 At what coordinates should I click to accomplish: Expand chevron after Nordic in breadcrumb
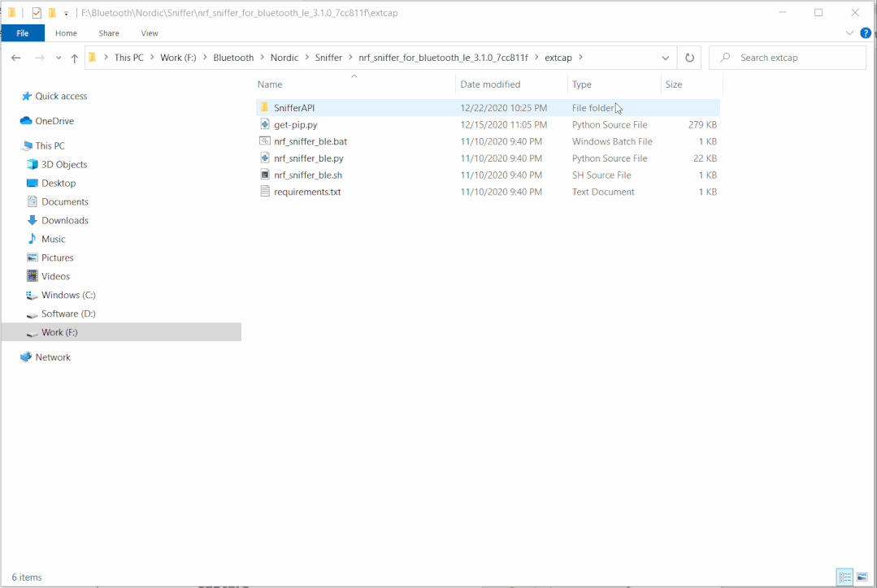[306, 57]
